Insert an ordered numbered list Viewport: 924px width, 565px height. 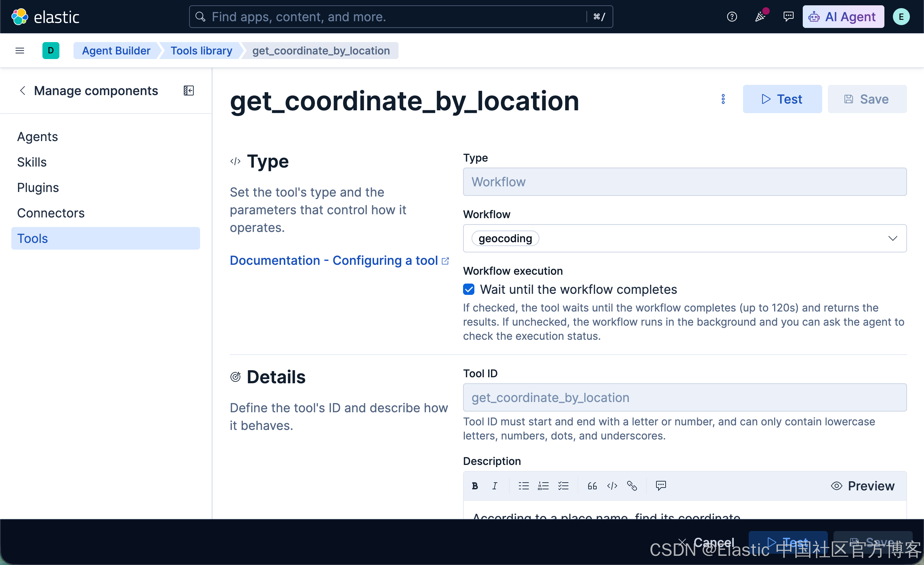(543, 486)
